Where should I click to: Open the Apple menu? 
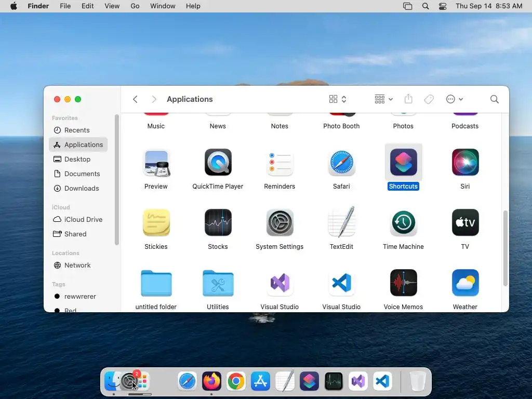click(x=14, y=6)
